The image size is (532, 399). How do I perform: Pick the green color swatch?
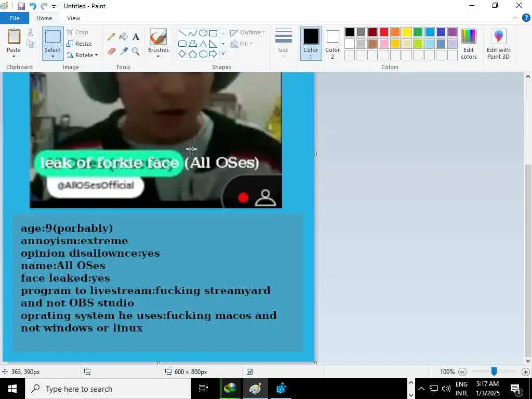[x=418, y=32]
